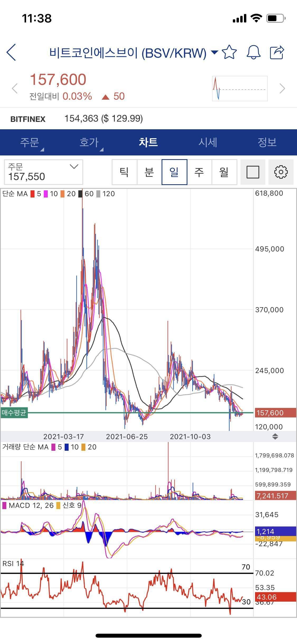
Task: Add BSV to favorites with star icon
Action: (229, 52)
